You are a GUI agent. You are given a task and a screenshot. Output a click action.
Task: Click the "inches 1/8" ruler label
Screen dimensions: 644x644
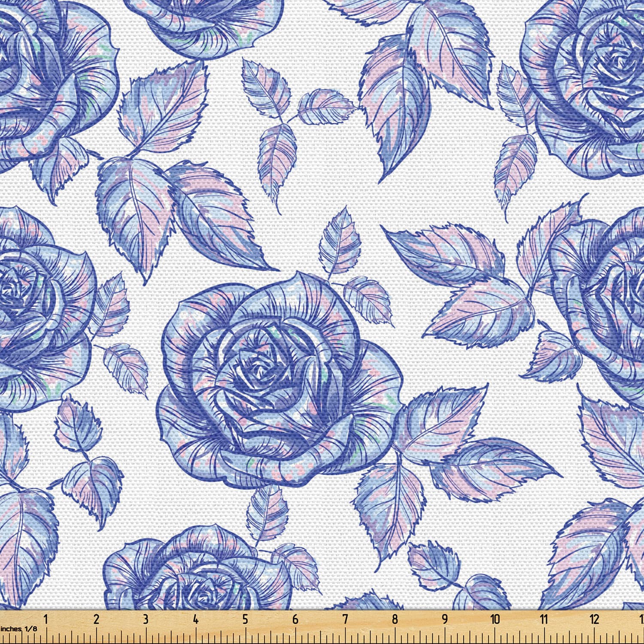18,629
